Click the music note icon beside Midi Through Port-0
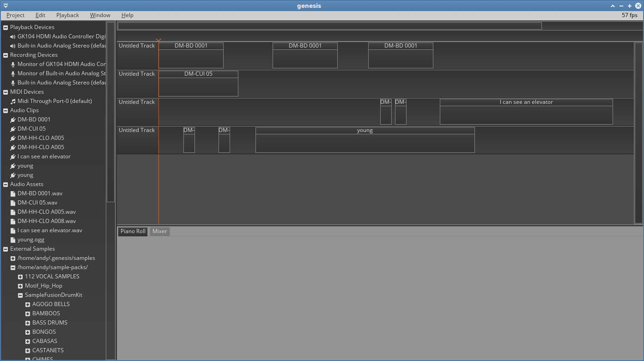Image resolution: width=644 pixels, height=361 pixels. [13, 101]
